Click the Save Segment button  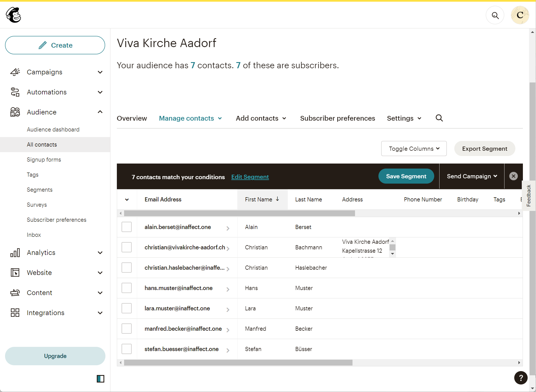[406, 176]
